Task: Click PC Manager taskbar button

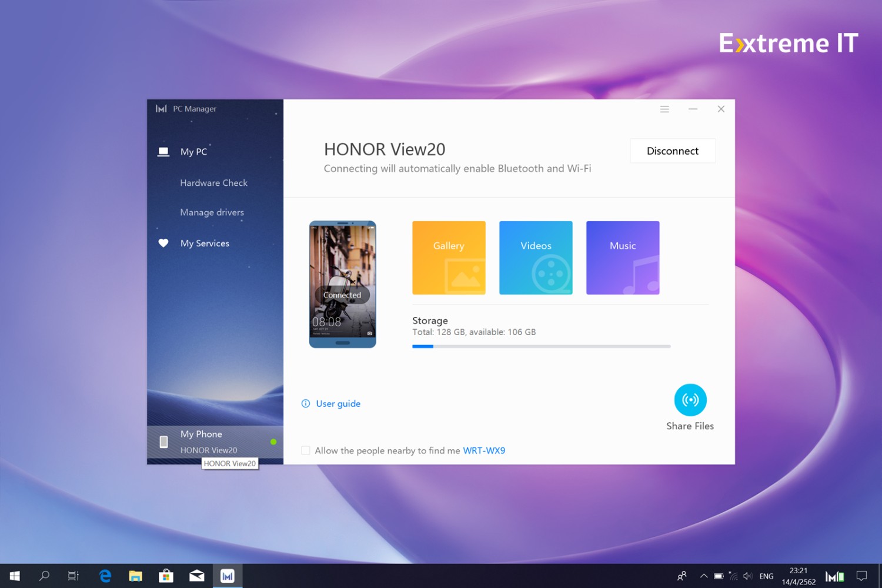Action: (228, 576)
